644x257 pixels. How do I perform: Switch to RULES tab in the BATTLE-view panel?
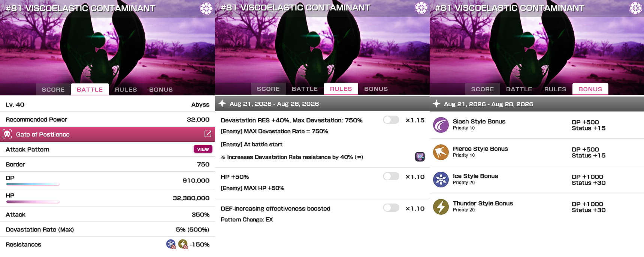126,89
